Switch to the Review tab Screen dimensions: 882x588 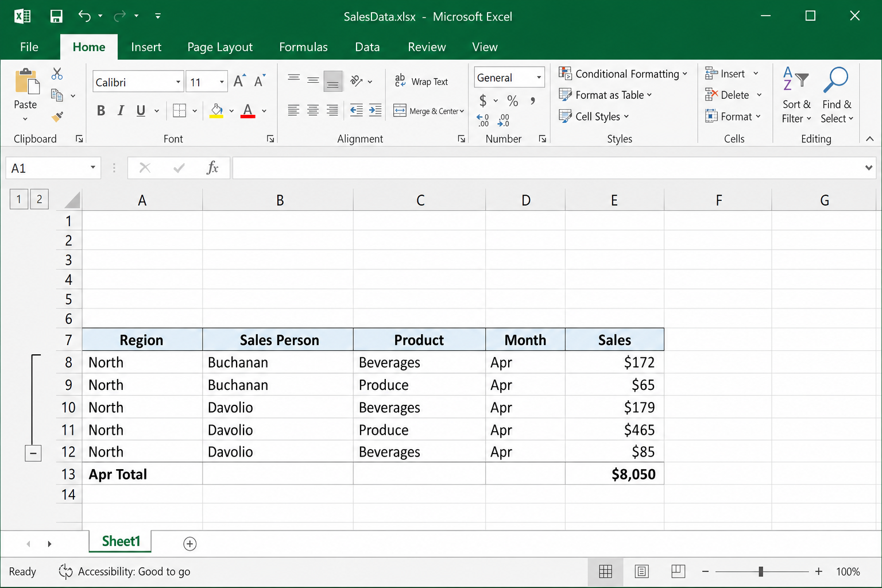point(427,47)
